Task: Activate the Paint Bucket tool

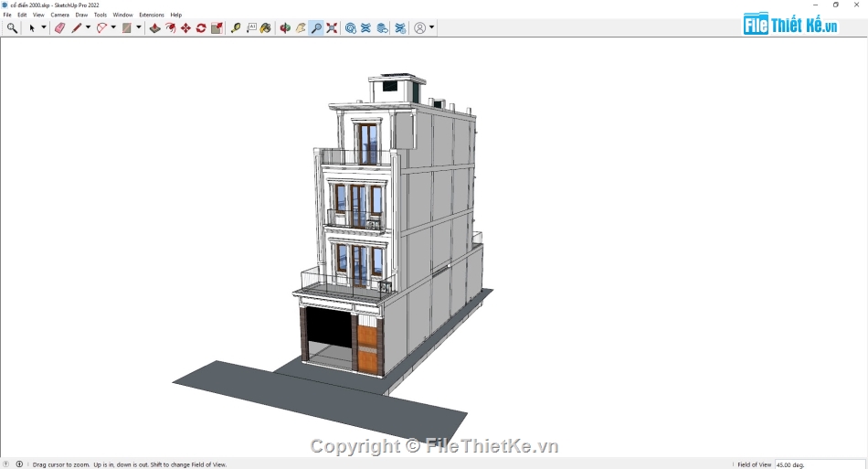Action: tap(266, 27)
